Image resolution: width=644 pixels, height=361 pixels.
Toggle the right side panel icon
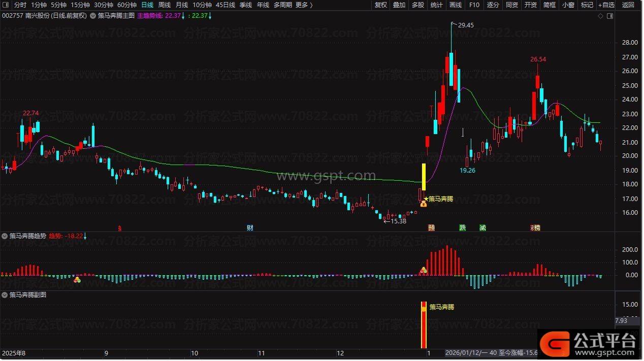point(610,16)
